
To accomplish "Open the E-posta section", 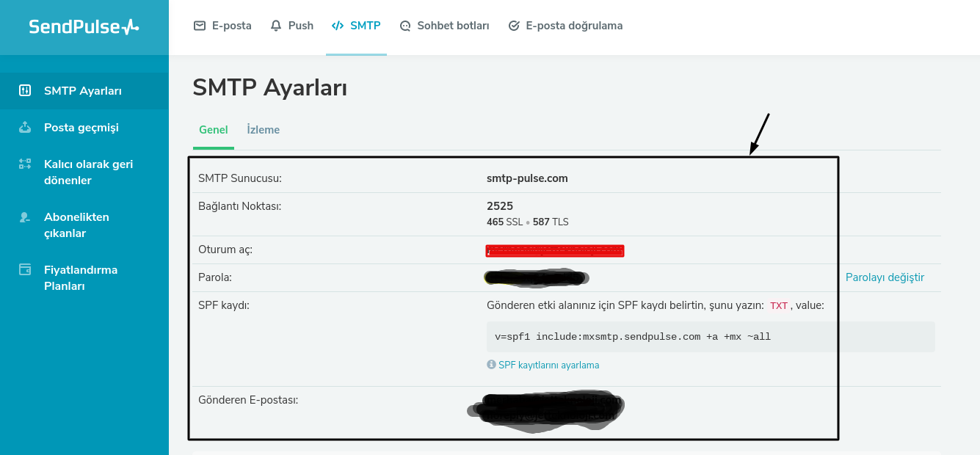I will pos(222,26).
